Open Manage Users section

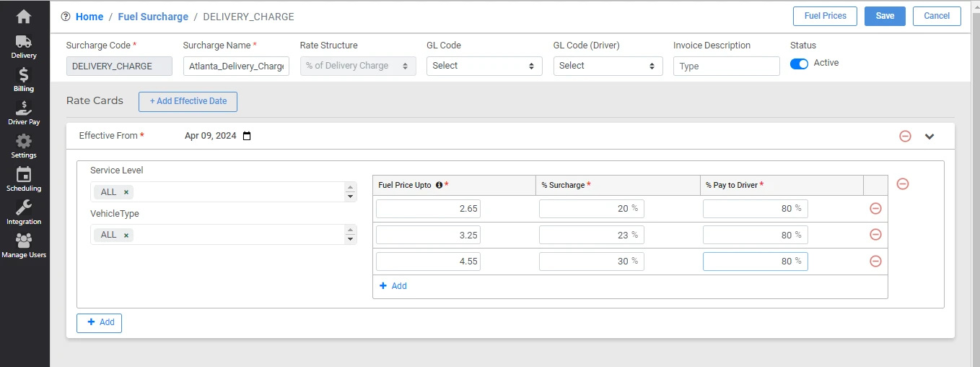coord(24,245)
